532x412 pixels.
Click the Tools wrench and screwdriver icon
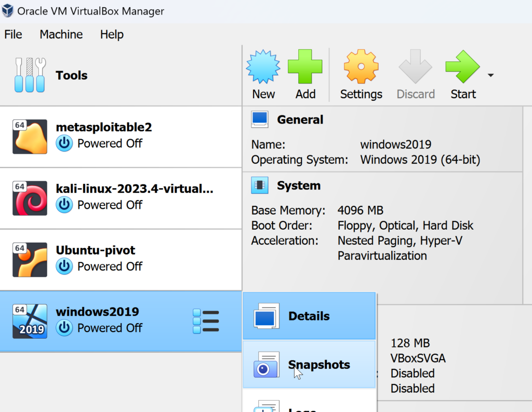click(x=30, y=75)
